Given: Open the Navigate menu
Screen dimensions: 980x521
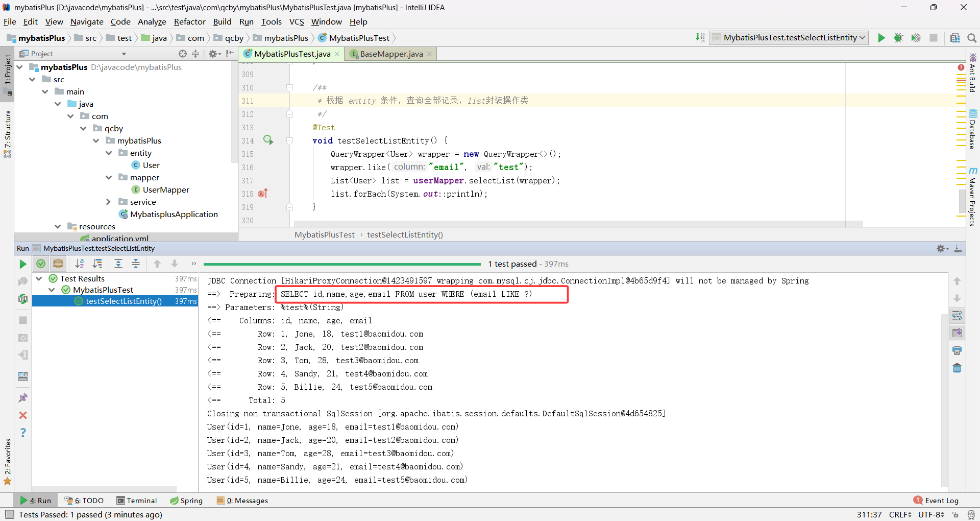Looking at the screenshot, I should (x=87, y=21).
